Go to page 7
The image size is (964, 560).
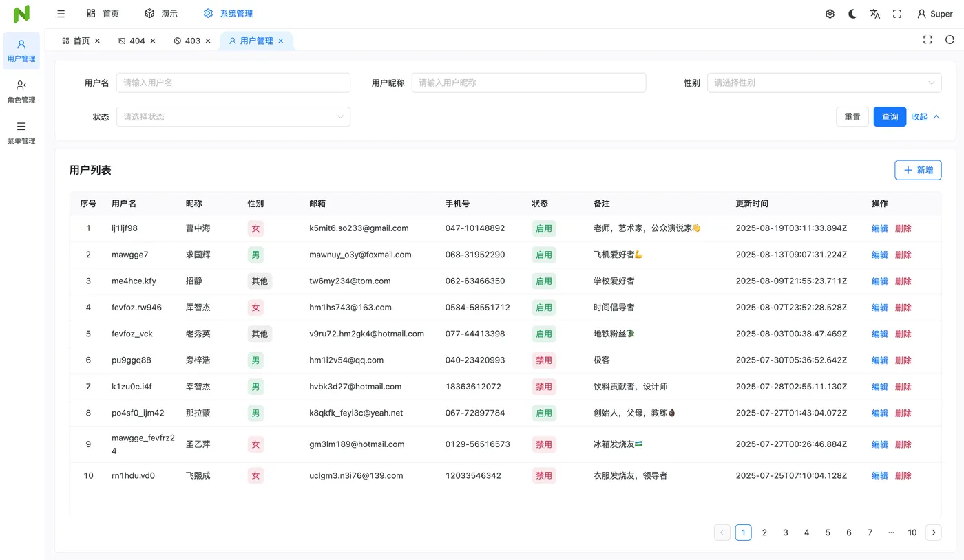870,532
